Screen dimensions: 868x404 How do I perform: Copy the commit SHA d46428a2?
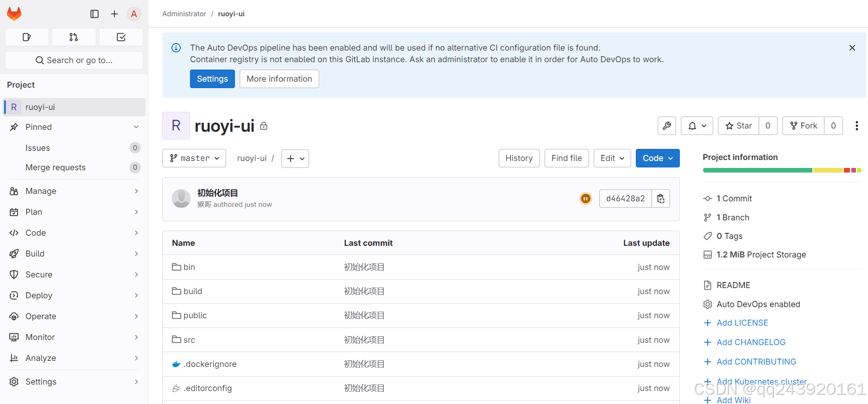(x=661, y=199)
